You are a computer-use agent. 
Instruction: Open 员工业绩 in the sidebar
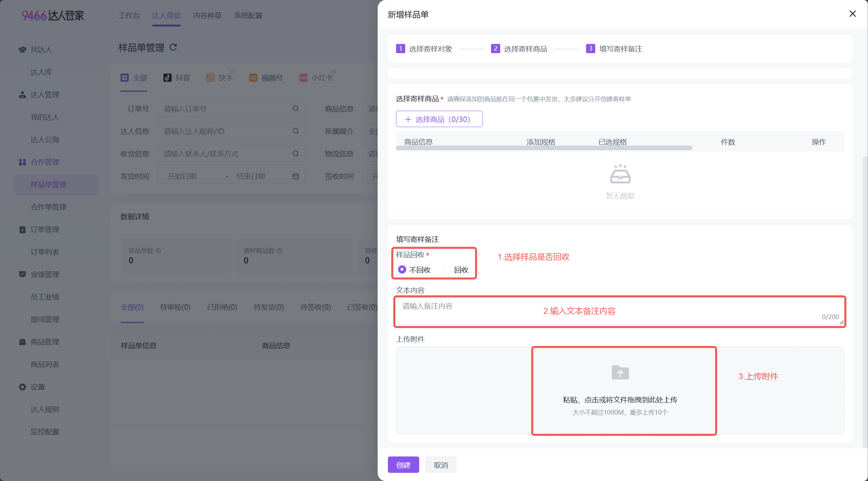(x=45, y=297)
